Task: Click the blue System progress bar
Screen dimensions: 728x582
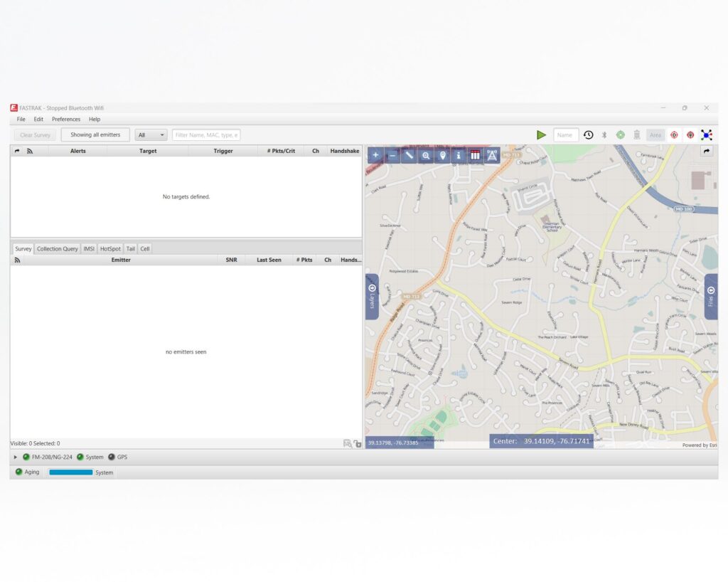Action: pyautogui.click(x=70, y=472)
